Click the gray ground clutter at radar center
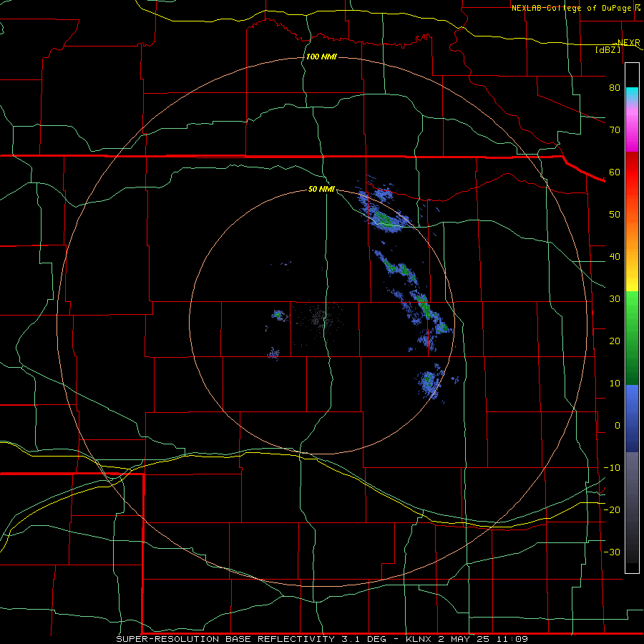Screen dimensions: 644x644 coord(320,319)
